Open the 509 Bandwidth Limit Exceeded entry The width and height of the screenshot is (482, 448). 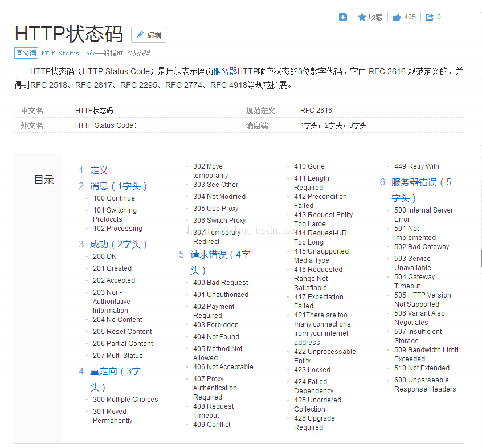click(426, 354)
